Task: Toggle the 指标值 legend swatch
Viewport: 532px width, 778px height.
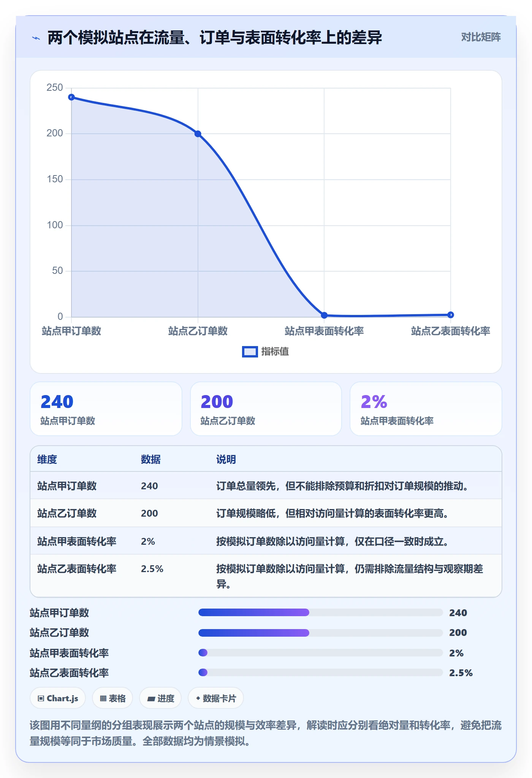Action: 250,352
